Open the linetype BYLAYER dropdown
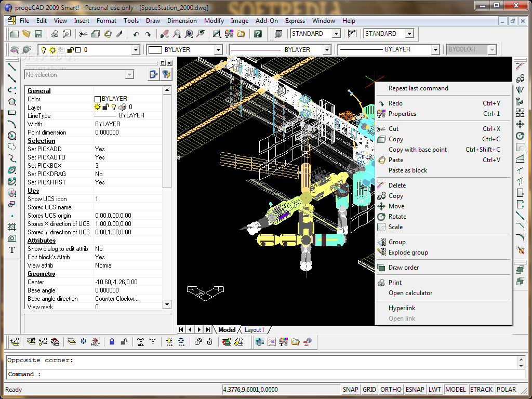532x399 pixels. click(327, 50)
